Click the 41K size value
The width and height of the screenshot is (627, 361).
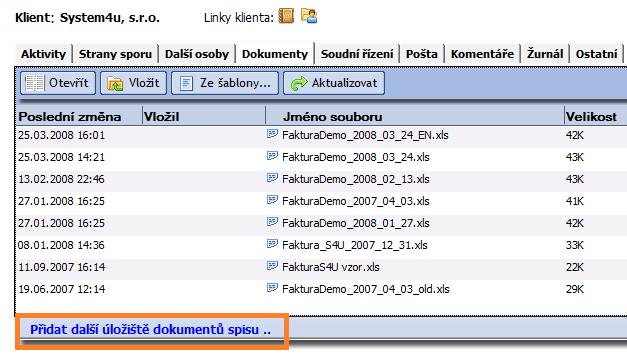[575, 201]
